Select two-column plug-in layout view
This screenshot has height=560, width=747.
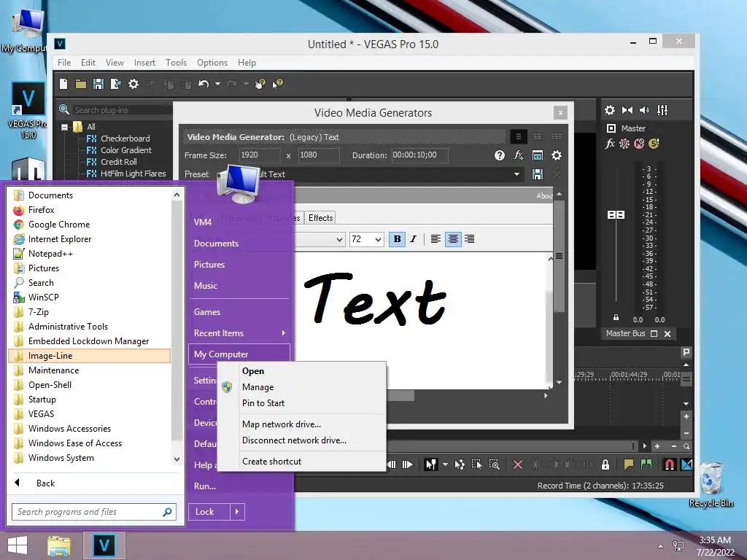pos(538,136)
